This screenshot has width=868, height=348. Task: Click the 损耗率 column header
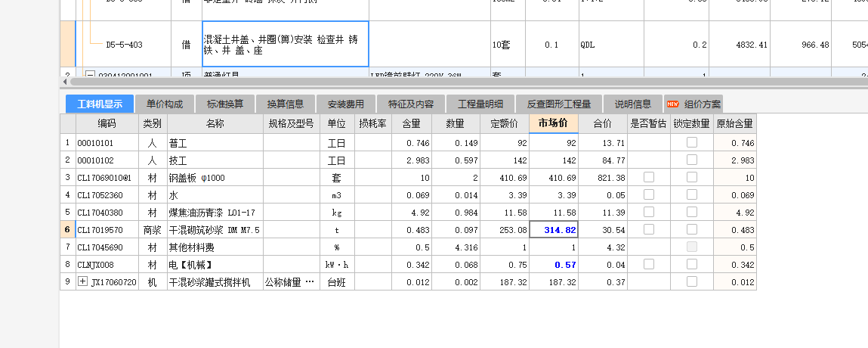373,123
